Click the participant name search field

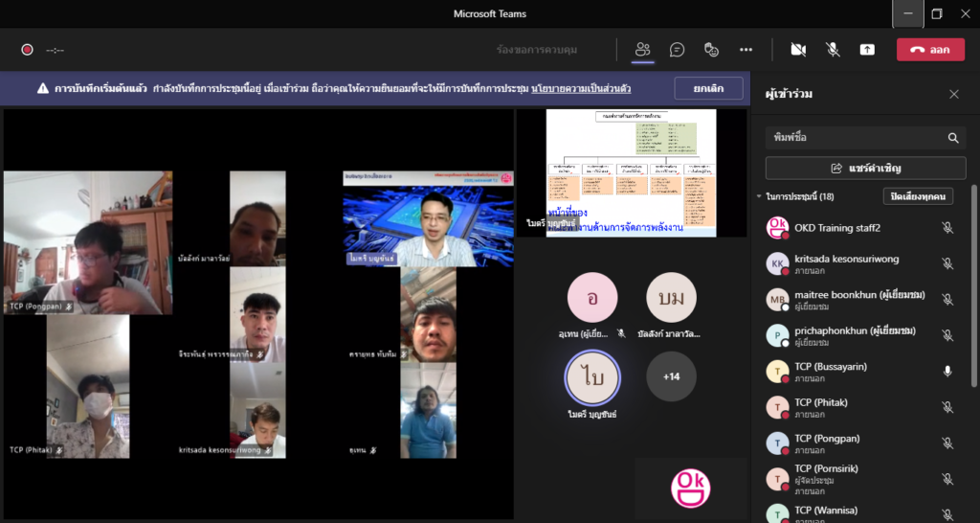pos(865,138)
